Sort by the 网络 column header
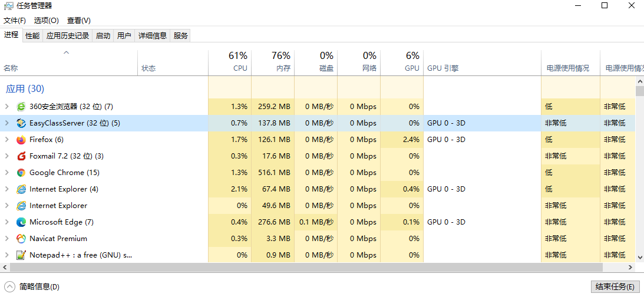This screenshot has height=300, width=644. click(359, 63)
